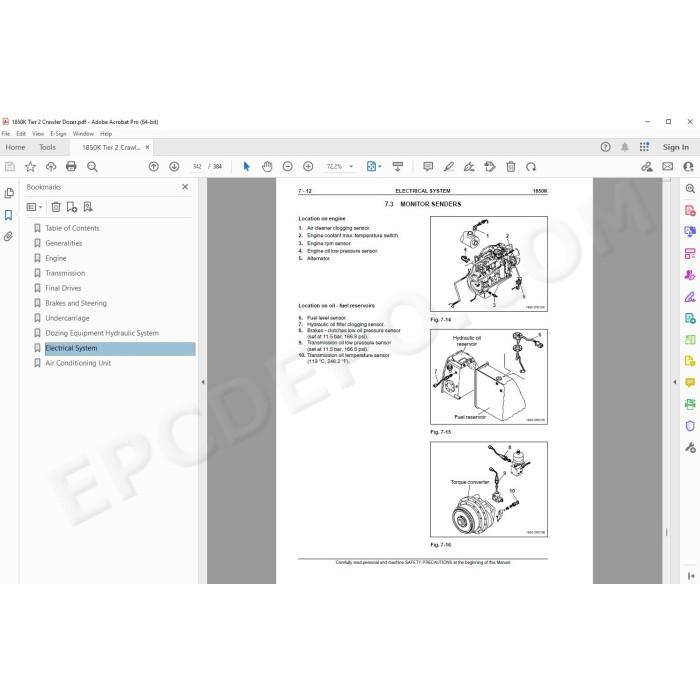Add the document to starred files

point(30,167)
